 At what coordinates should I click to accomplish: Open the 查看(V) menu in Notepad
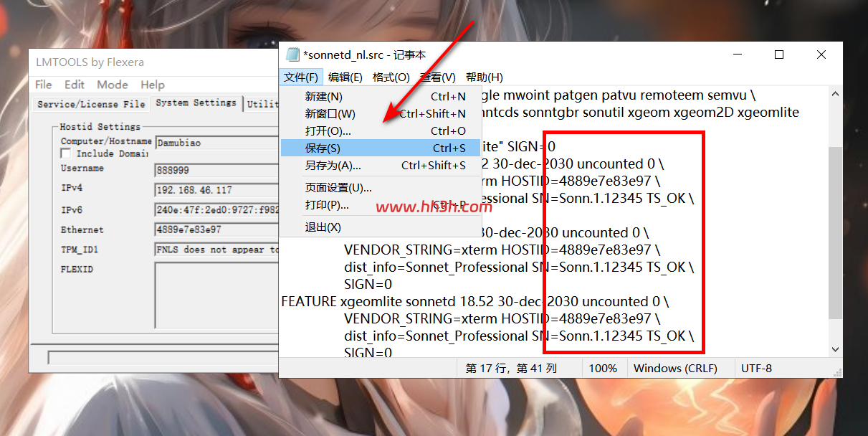pyautogui.click(x=438, y=77)
